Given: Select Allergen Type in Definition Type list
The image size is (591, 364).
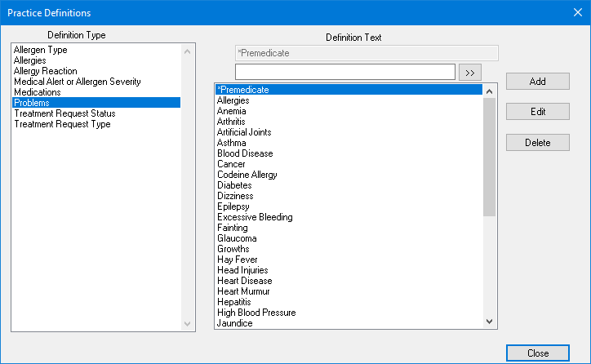Looking at the screenshot, I should pyautogui.click(x=40, y=50).
